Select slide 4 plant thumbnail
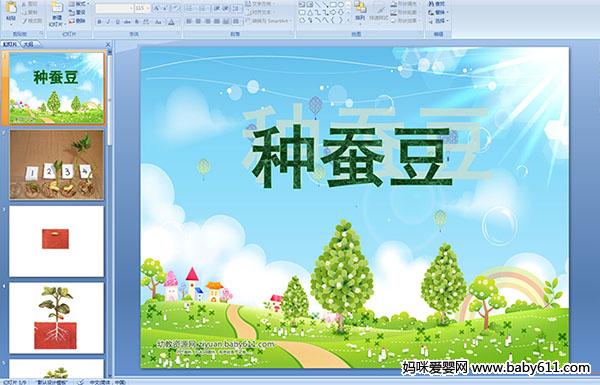The height and width of the screenshot is (385, 600). 57,318
